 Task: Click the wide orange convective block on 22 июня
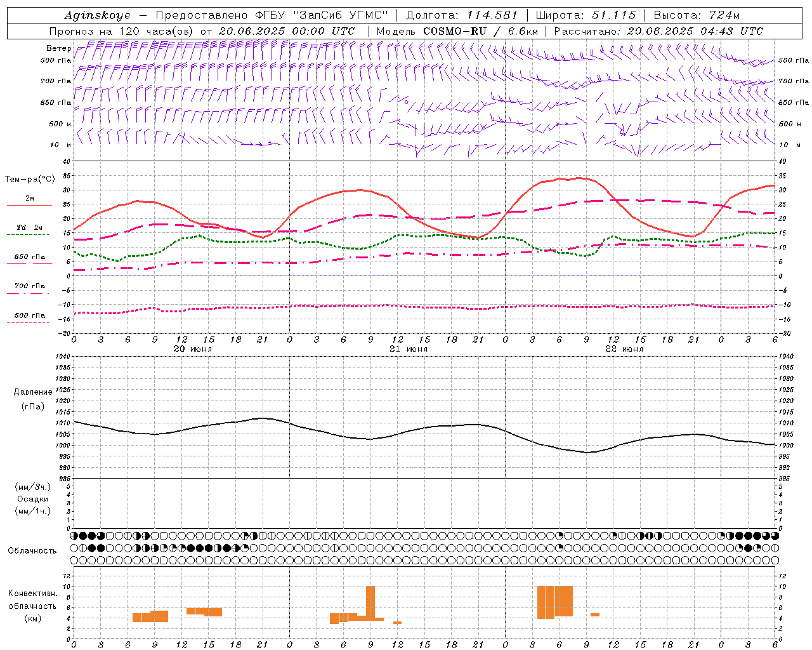pos(555,602)
